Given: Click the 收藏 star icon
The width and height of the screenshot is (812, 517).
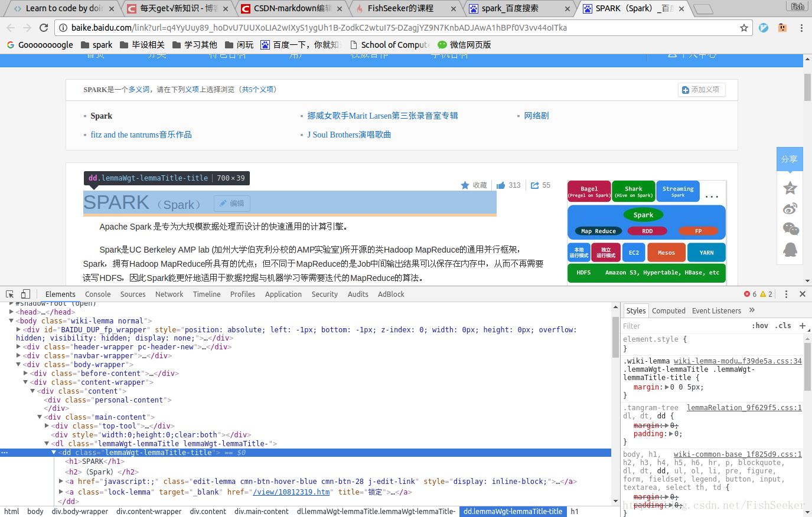Looking at the screenshot, I should point(465,185).
